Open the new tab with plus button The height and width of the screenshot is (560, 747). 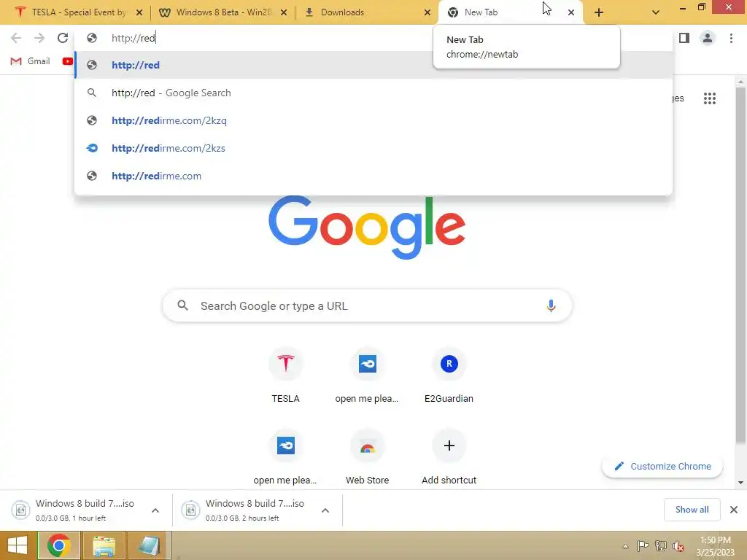(x=599, y=12)
